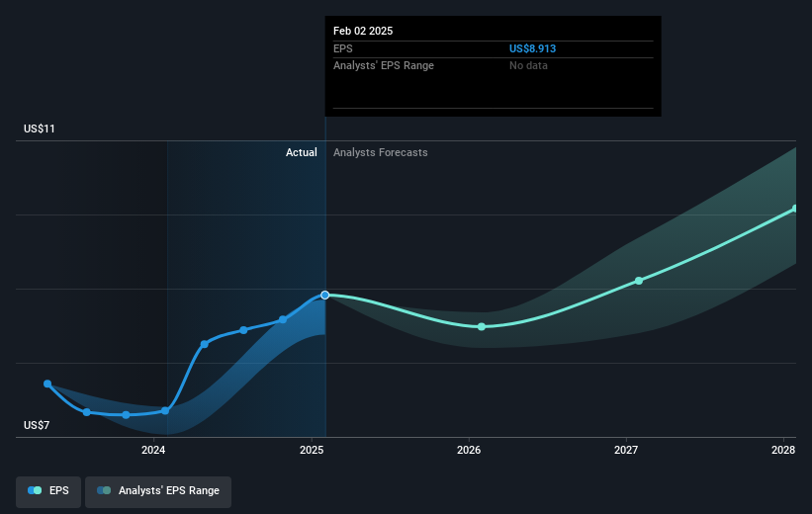Click the 'No data' tooltip value
The height and width of the screenshot is (514, 812).
point(528,66)
